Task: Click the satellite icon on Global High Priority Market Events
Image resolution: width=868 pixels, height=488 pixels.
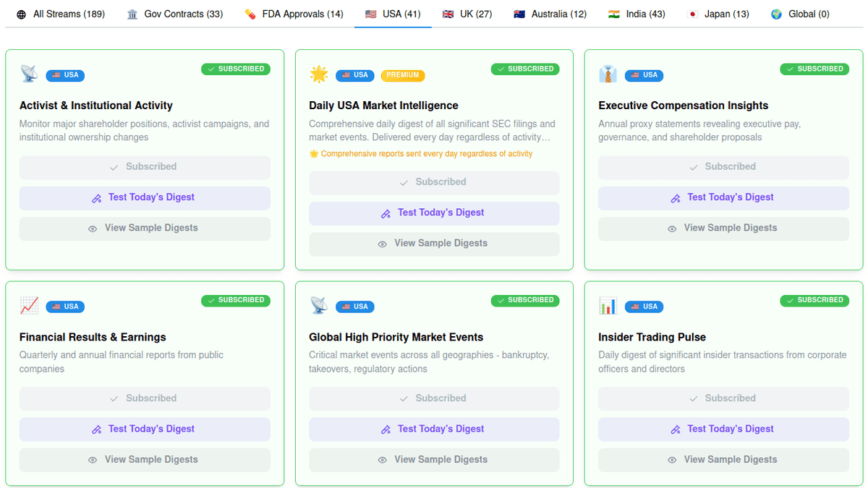Action: [x=318, y=304]
